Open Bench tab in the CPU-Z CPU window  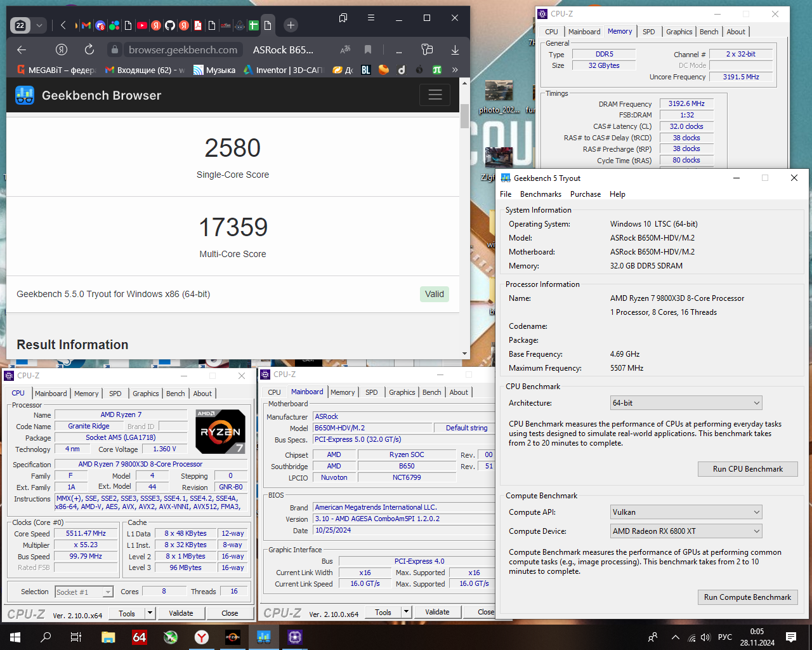176,394
